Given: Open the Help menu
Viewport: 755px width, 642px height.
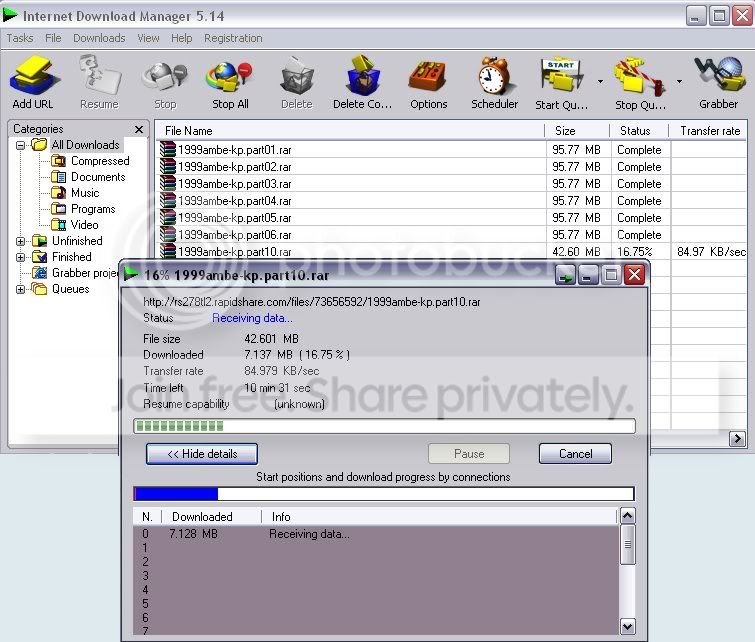Looking at the screenshot, I should [182, 38].
